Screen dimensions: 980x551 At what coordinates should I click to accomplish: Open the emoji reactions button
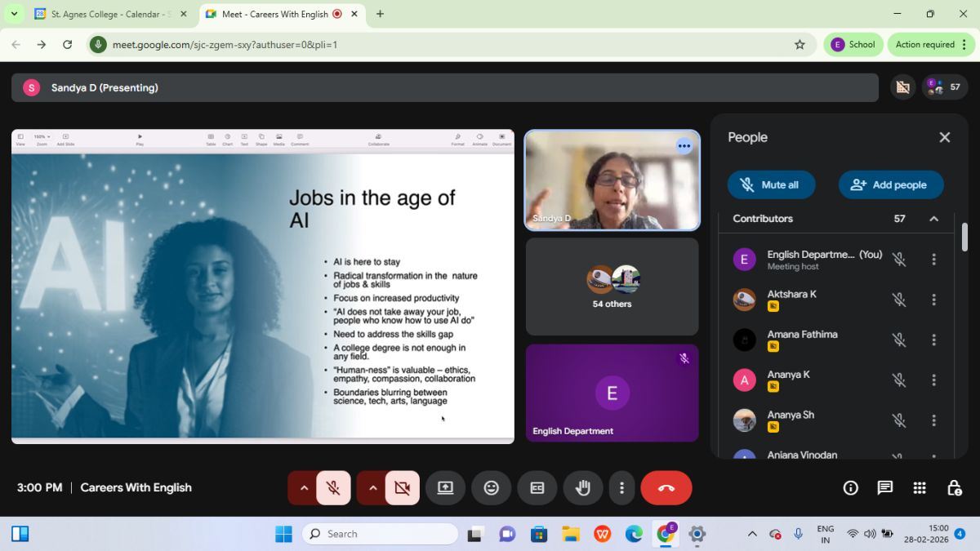[x=491, y=488]
